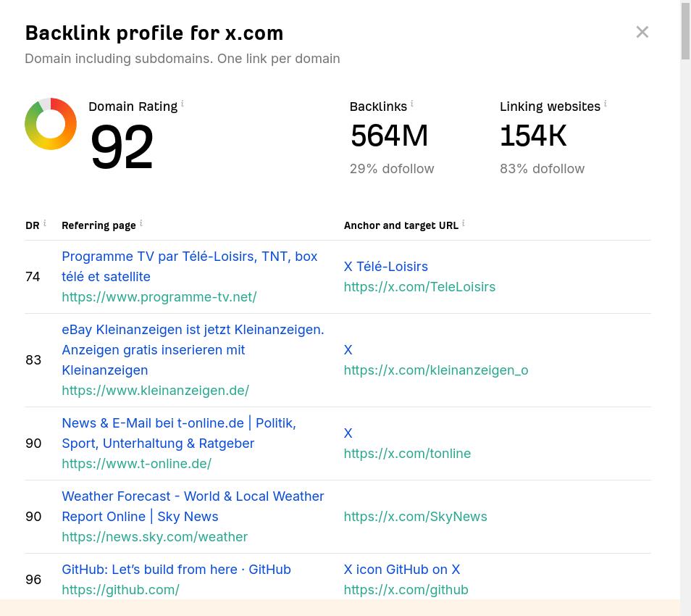Open Linking websites info tooltip icon
691x616 pixels.
pos(606,104)
